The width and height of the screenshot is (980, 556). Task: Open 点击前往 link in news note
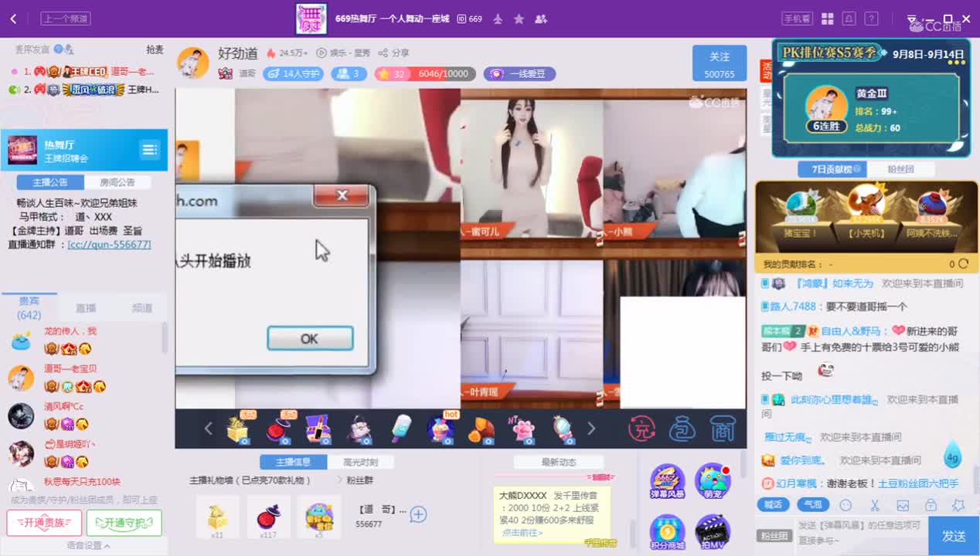(522, 533)
